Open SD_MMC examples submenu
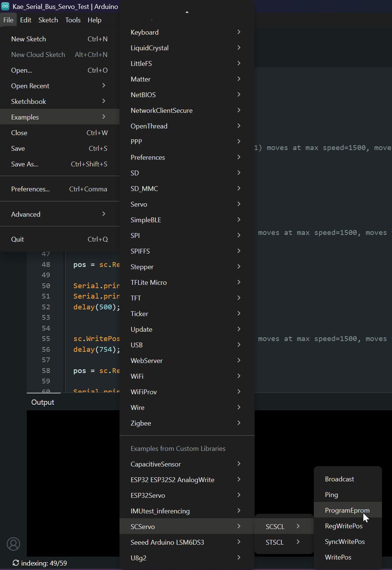This screenshot has width=392, height=570. 187,189
